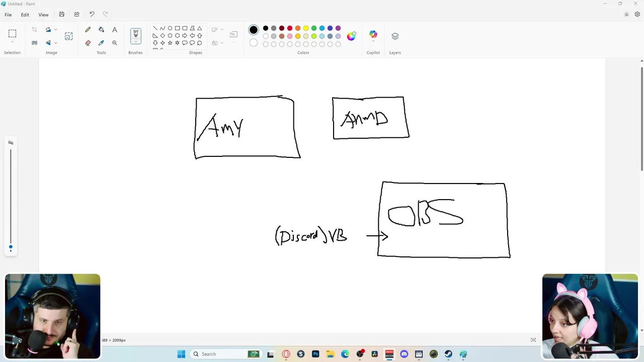Open Microsoft Edge from the taskbar
This screenshot has width=644, height=362.
[345, 354]
